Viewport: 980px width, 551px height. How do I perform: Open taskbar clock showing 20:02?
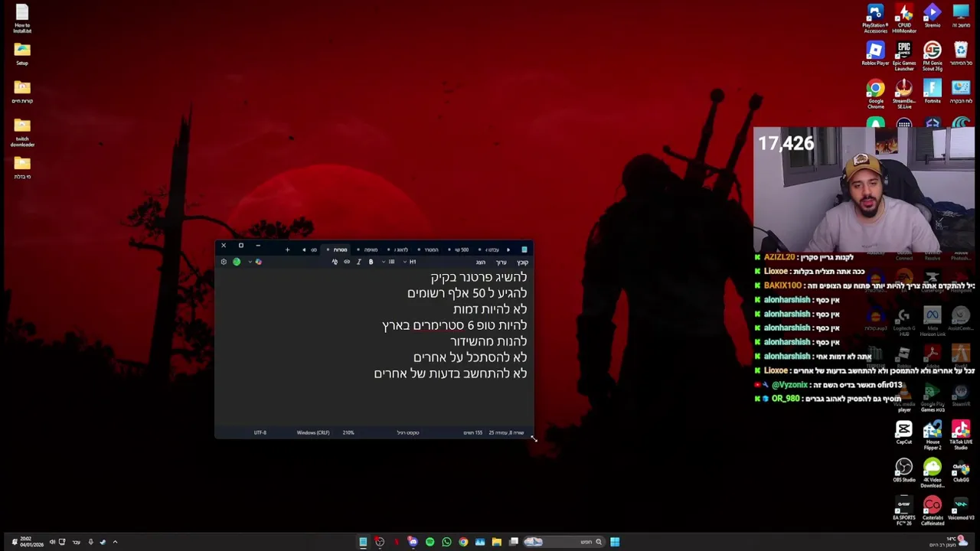point(31,542)
